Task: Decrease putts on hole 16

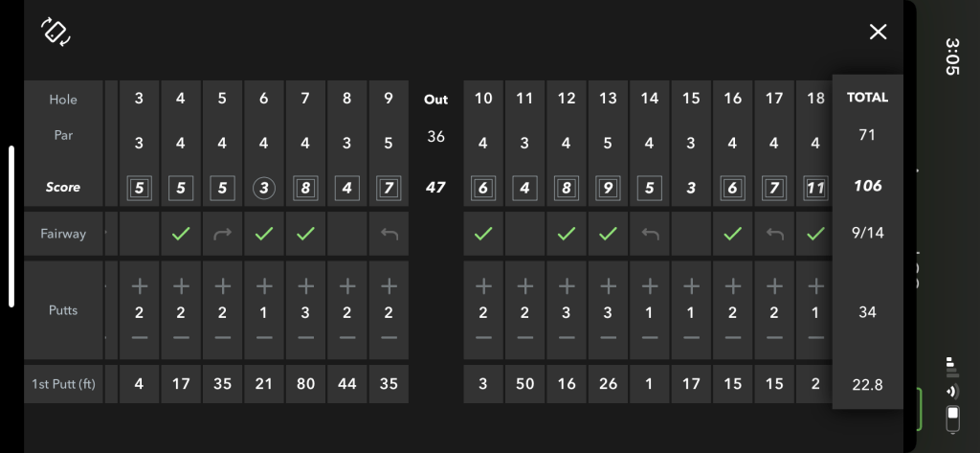Action: [x=733, y=337]
